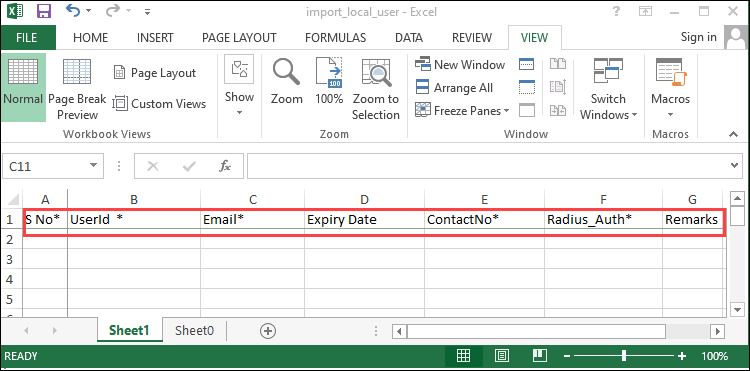750x371 pixels.
Task: Open the Name Box dropdown arrow
Action: pos(93,166)
